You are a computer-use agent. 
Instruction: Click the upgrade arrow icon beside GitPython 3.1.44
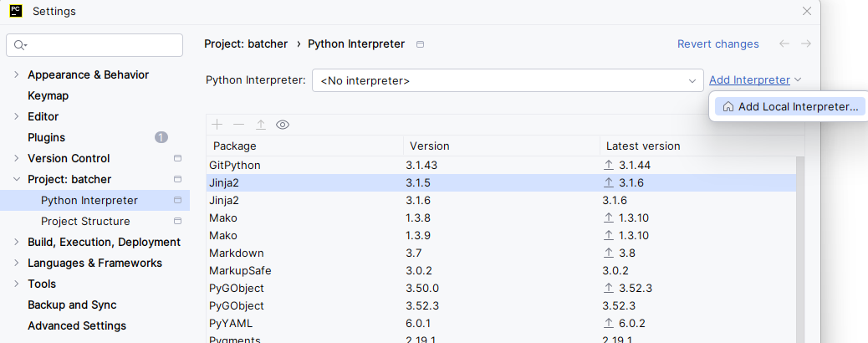pyautogui.click(x=609, y=165)
